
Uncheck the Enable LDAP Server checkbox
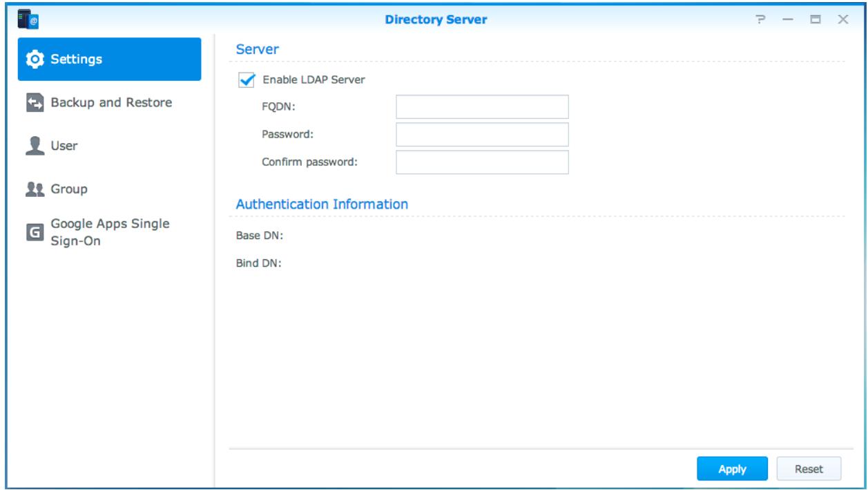click(x=245, y=79)
